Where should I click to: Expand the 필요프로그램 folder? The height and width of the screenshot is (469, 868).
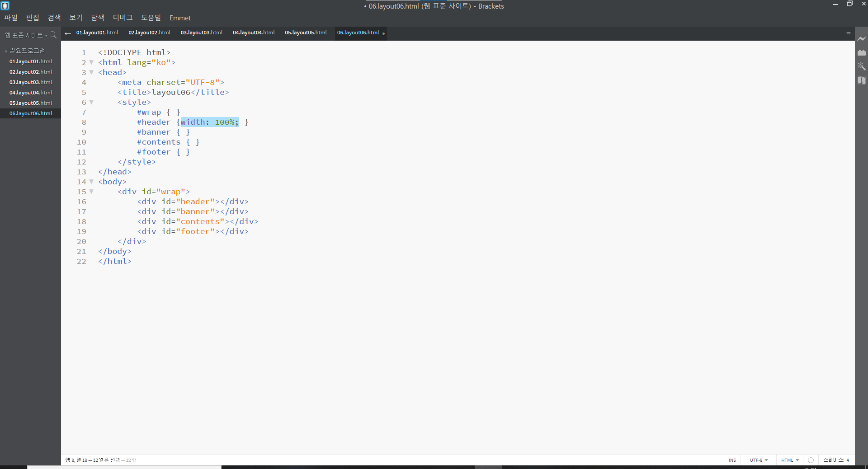[27, 51]
